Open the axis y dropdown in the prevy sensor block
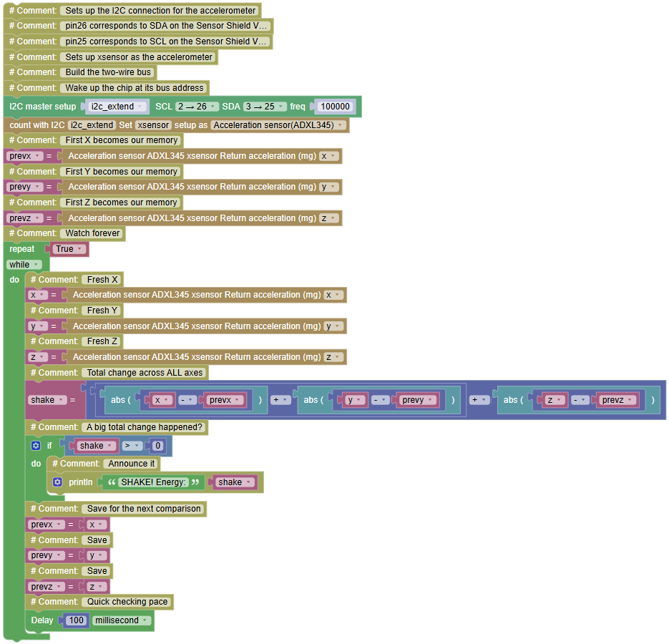This screenshot has height=644, width=669. 329,187
